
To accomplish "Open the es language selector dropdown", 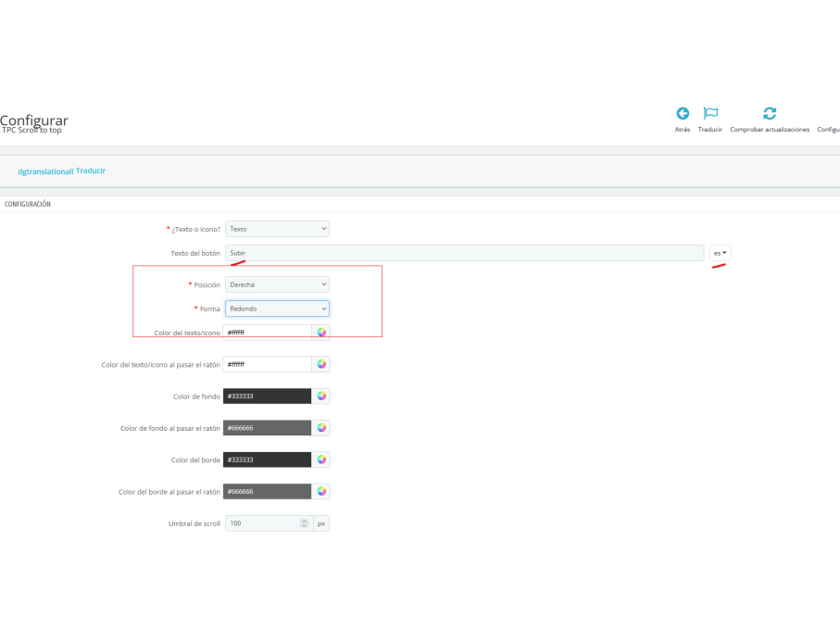I will click(x=720, y=253).
